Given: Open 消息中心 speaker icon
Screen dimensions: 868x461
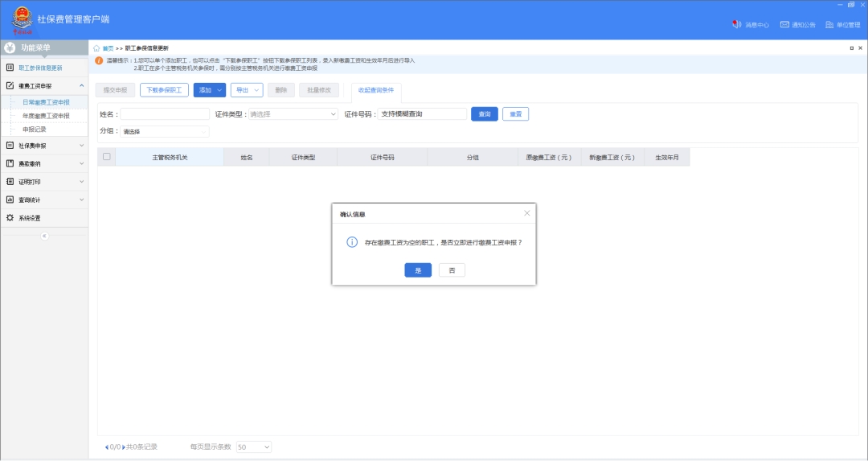Looking at the screenshot, I should pos(736,25).
